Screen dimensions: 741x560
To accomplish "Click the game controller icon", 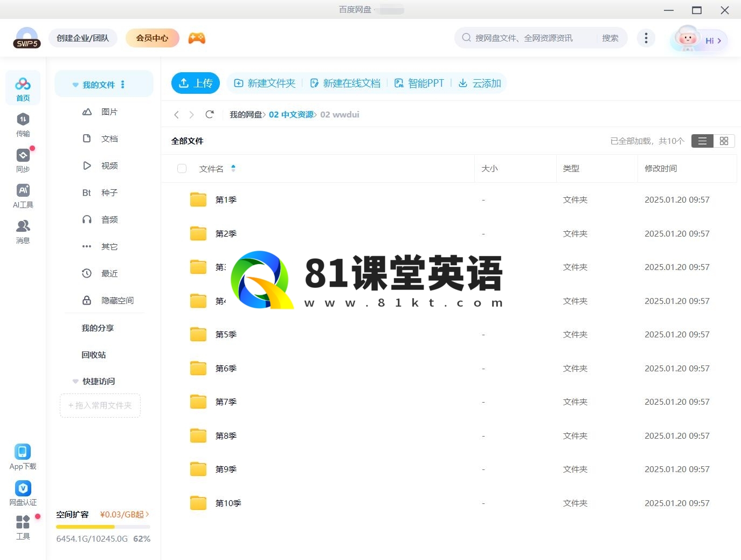I will (x=197, y=38).
